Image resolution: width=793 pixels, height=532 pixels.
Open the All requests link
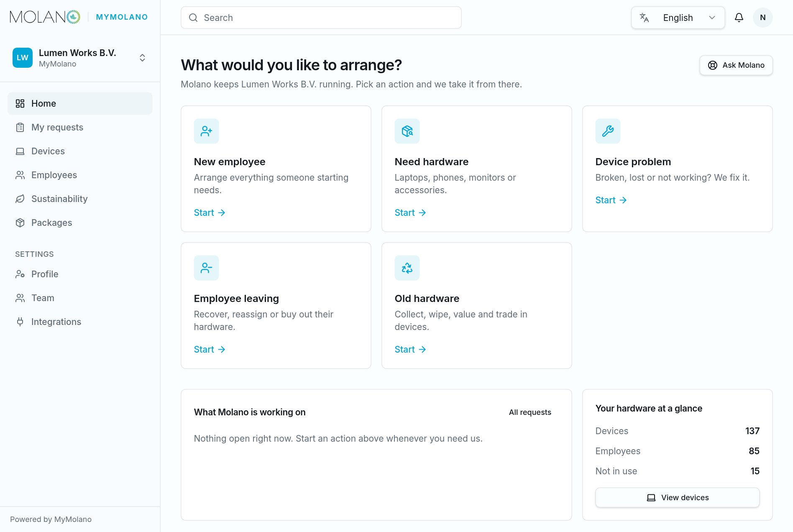(530, 412)
